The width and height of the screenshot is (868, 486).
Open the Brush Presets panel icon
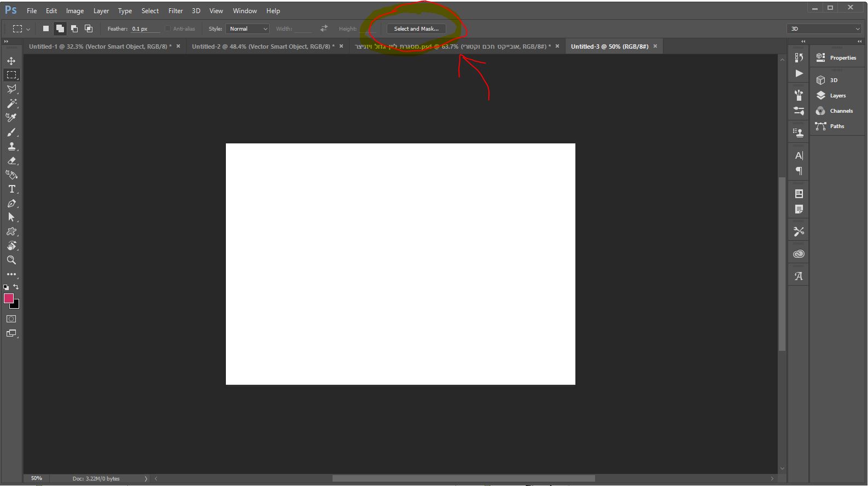pos(799,95)
